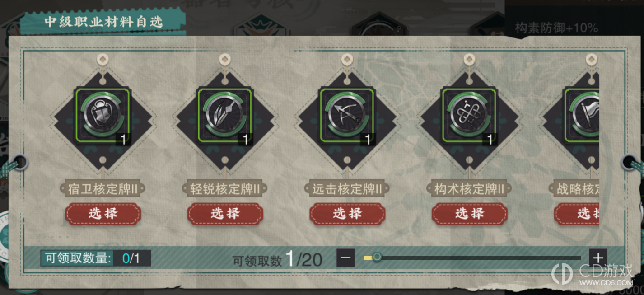
Task: Click the 构术核定牌II knot icon
Action: coord(469,116)
